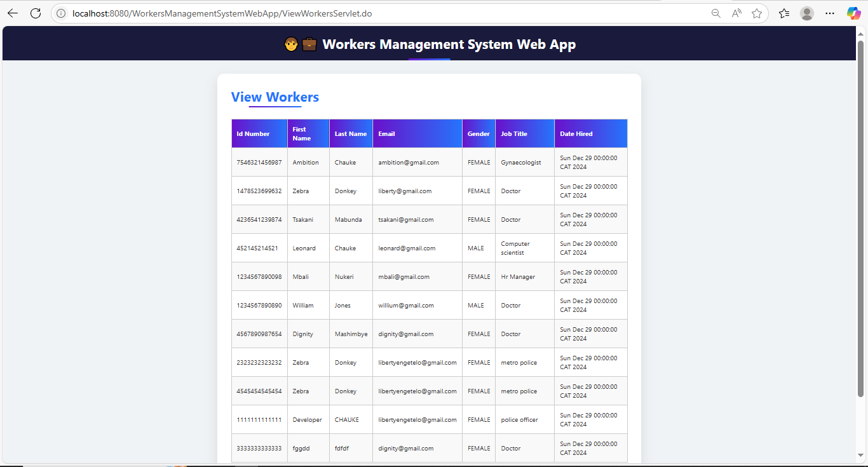
Task: Click the View Workers heading
Action: [275, 97]
